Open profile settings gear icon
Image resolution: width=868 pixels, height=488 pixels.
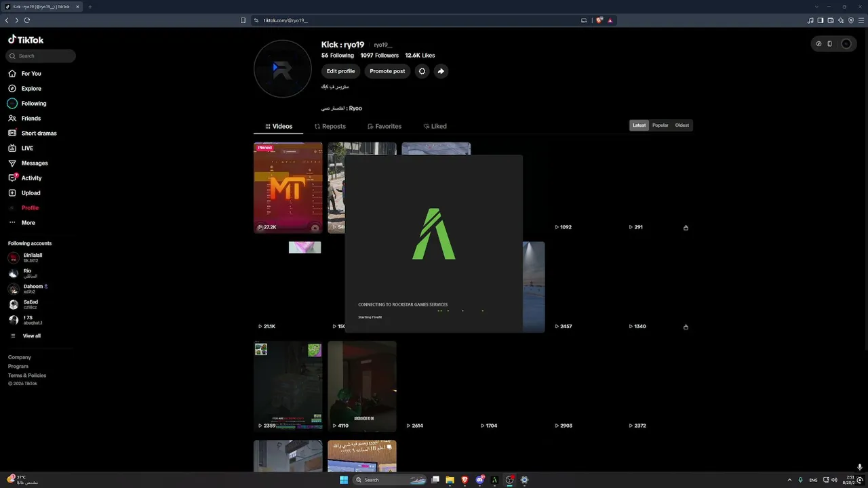(422, 71)
